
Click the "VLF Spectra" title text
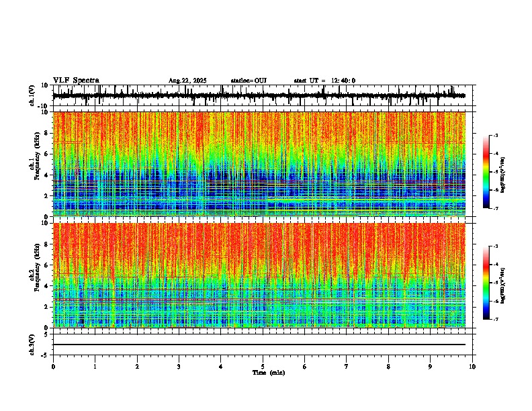click(76, 81)
